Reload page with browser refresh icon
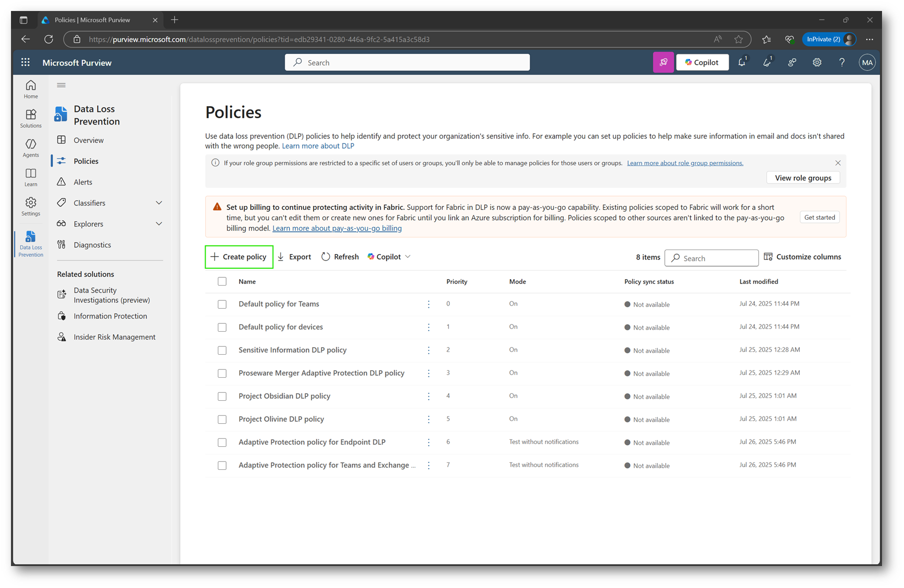Image resolution: width=904 pixels, height=588 pixels. (49, 39)
